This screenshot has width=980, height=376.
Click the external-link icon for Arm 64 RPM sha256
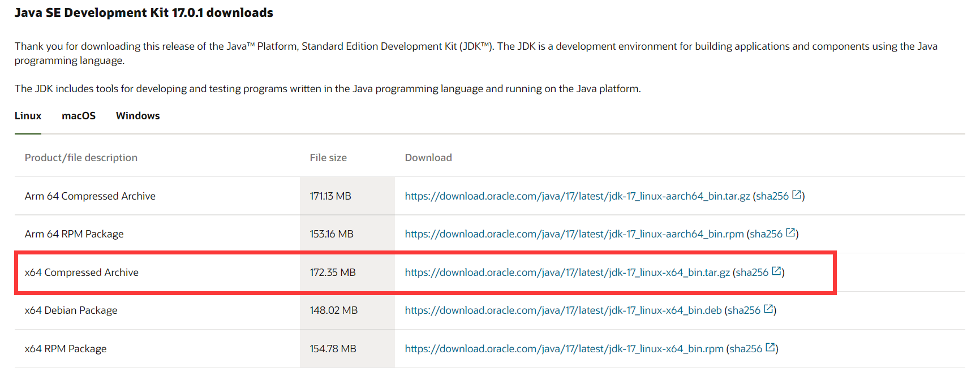coord(790,233)
